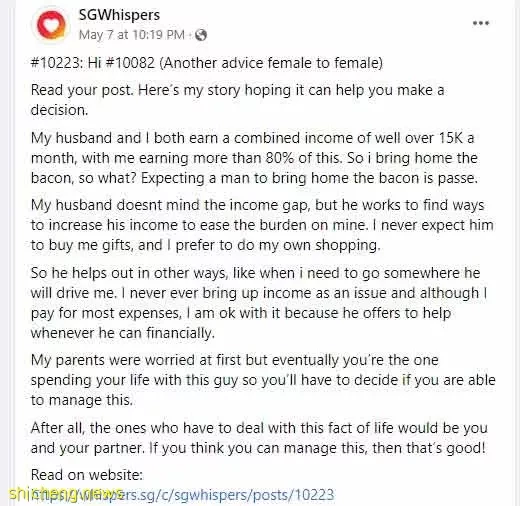The height and width of the screenshot is (506, 520).
Task: Open the three-dot post options menu
Action: pos(481,23)
